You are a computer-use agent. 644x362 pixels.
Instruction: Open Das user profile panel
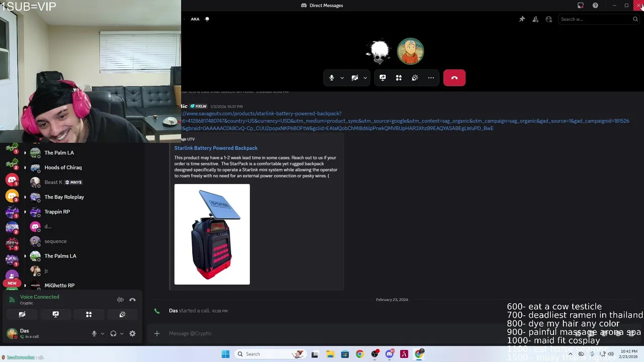coord(30,333)
